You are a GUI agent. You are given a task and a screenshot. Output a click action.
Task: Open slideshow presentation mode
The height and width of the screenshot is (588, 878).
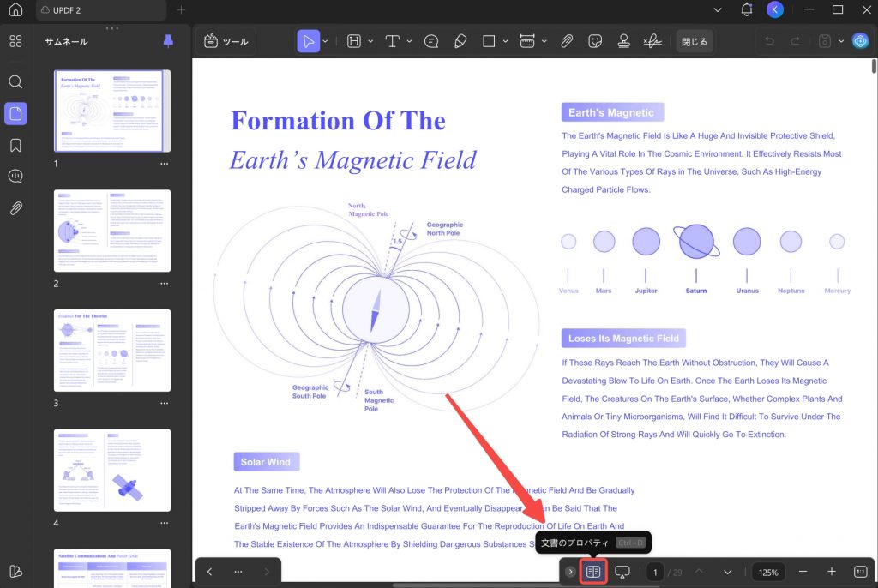coord(622,572)
